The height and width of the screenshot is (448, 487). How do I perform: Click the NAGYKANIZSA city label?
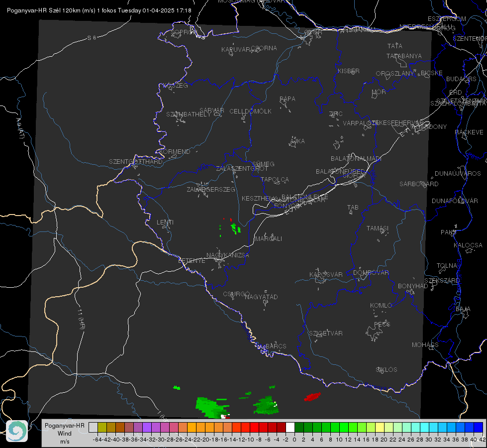pyautogui.click(x=228, y=255)
